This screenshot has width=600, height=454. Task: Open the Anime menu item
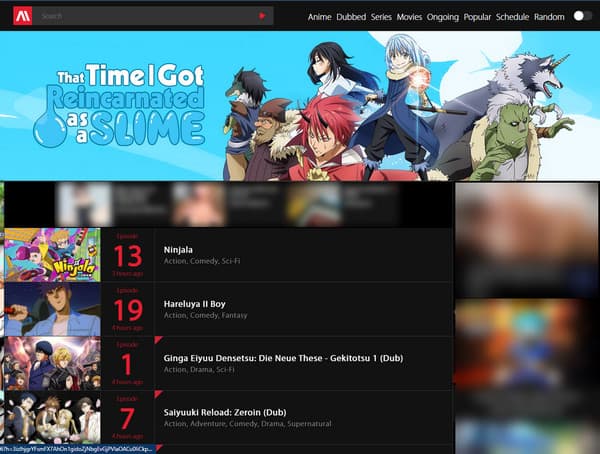pyautogui.click(x=320, y=17)
